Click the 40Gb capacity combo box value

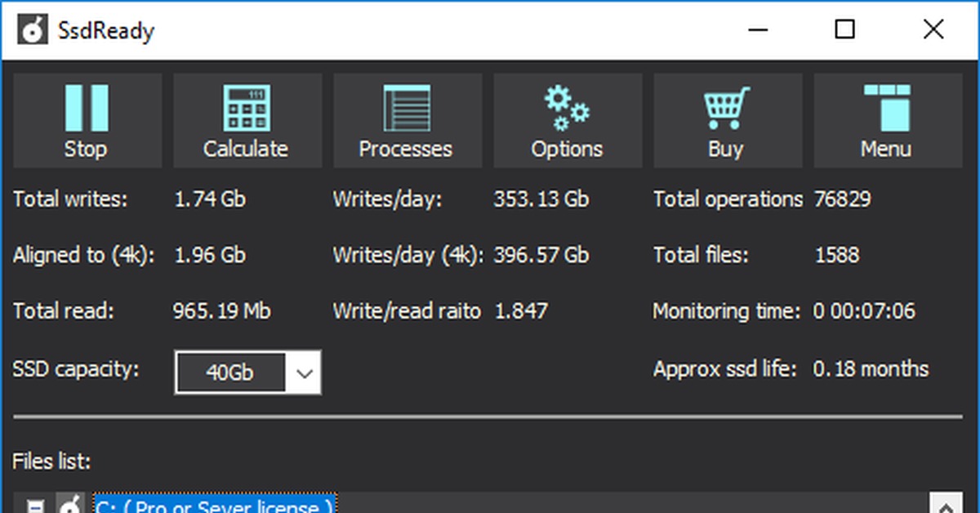pyautogui.click(x=230, y=373)
